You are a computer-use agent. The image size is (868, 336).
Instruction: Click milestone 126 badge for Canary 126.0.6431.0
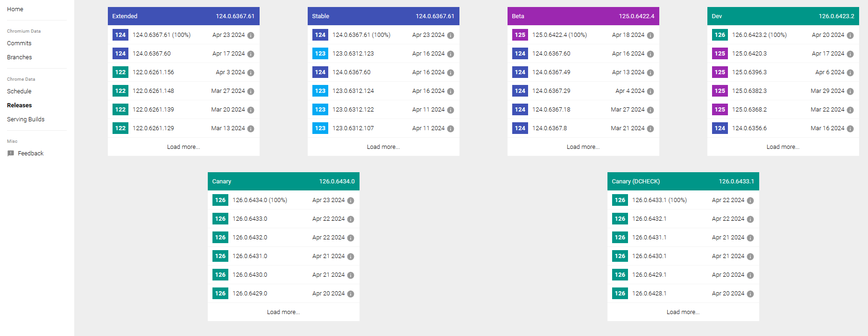[220, 256]
